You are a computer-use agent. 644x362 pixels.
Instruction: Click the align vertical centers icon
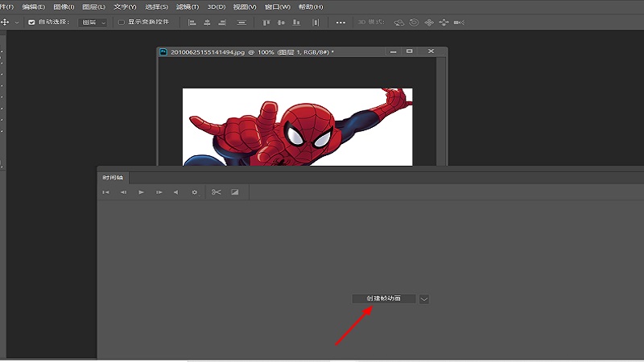coord(281,23)
